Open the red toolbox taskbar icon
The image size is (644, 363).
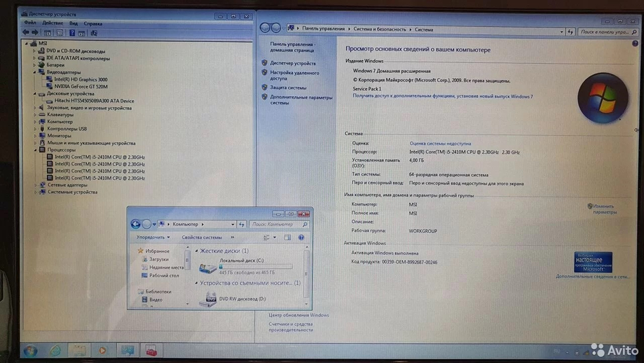(x=151, y=351)
